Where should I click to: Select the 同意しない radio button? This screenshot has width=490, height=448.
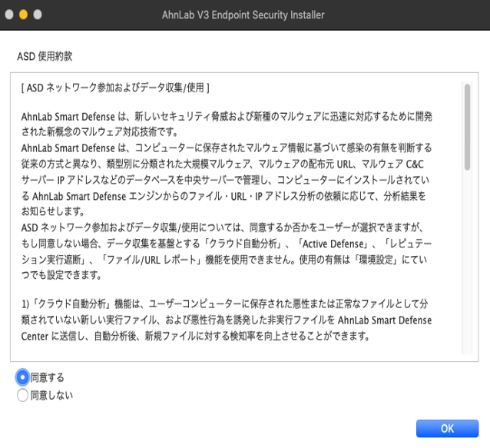pos(22,395)
